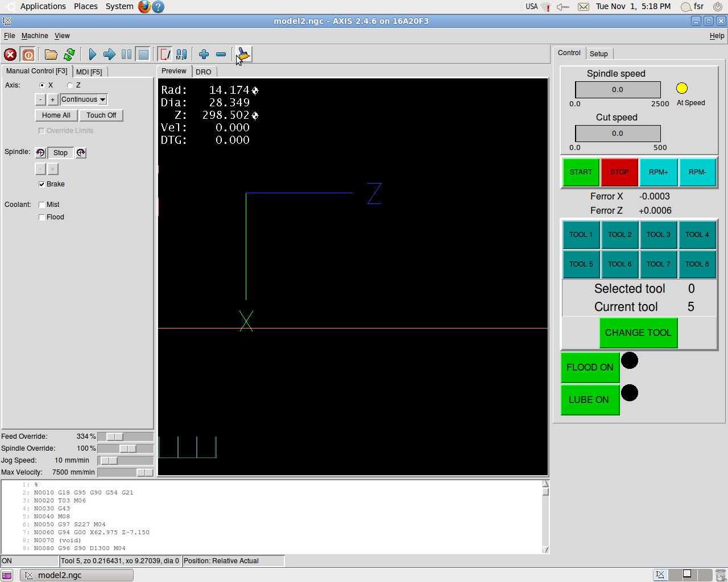
Task: Switch to the DRO tab
Action: pos(203,72)
